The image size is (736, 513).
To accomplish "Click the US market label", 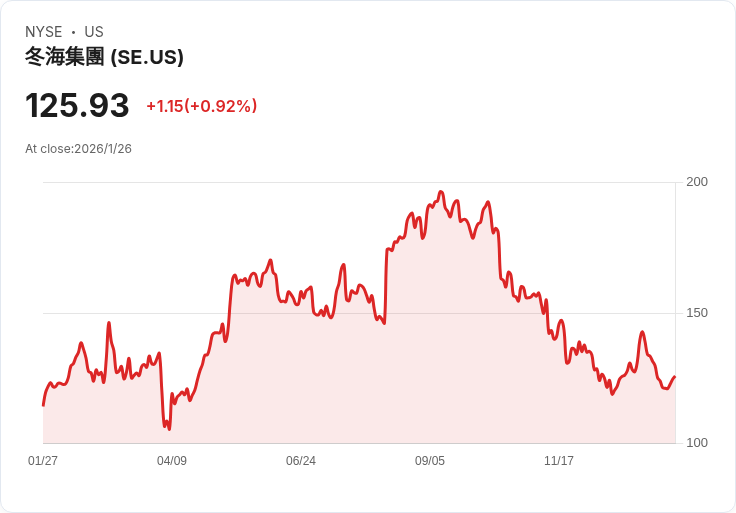I will 94,32.
